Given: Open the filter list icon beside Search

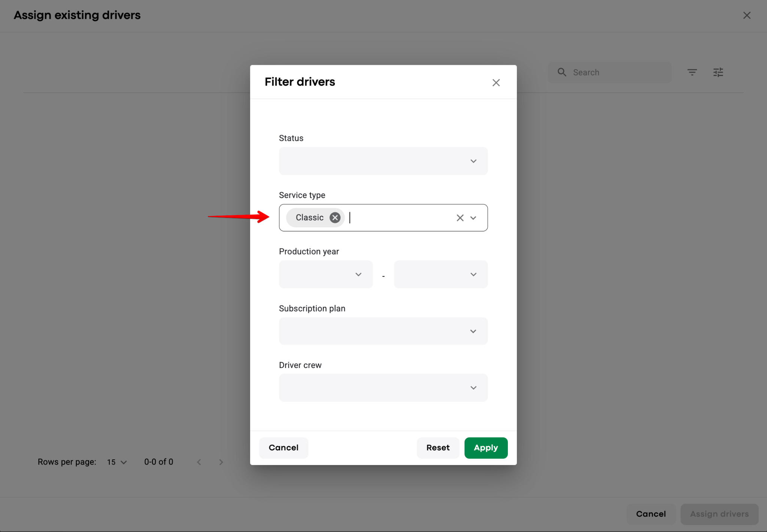Looking at the screenshot, I should 692,72.
